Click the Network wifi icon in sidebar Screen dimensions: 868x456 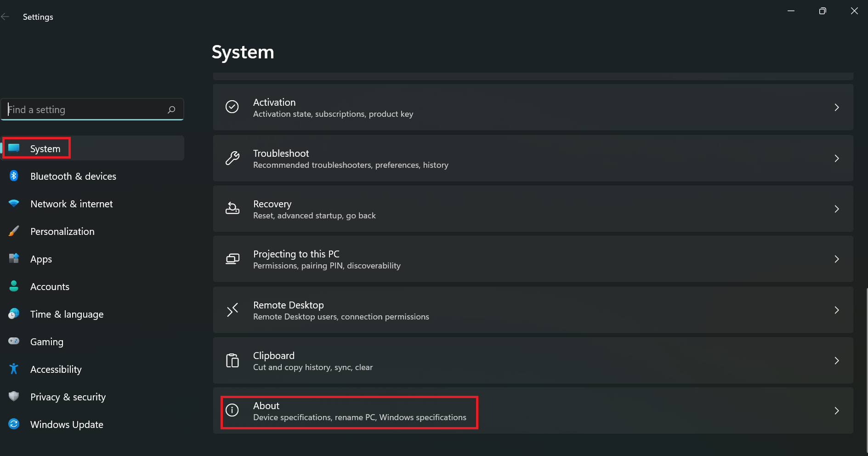tap(14, 203)
